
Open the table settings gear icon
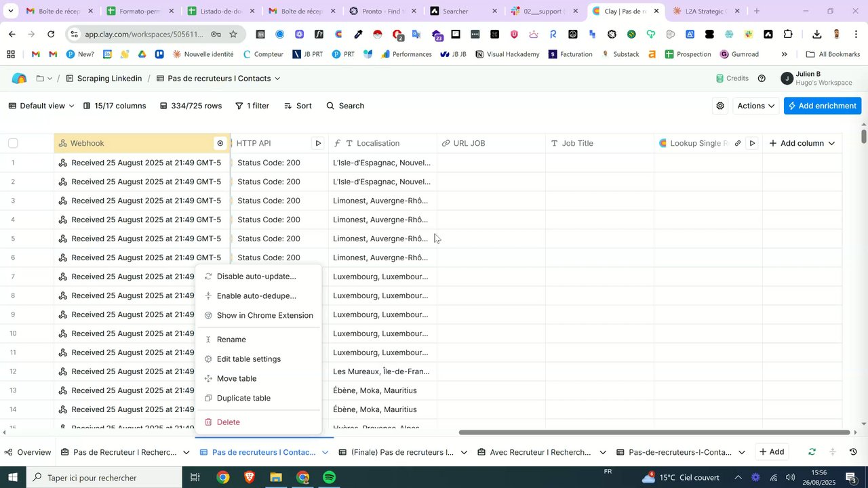coord(720,106)
